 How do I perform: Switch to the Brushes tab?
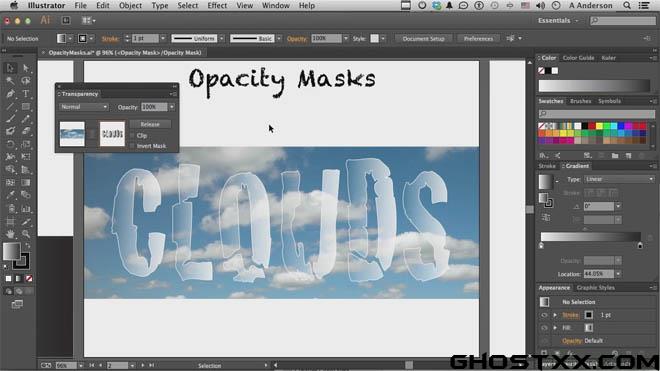pyautogui.click(x=580, y=101)
